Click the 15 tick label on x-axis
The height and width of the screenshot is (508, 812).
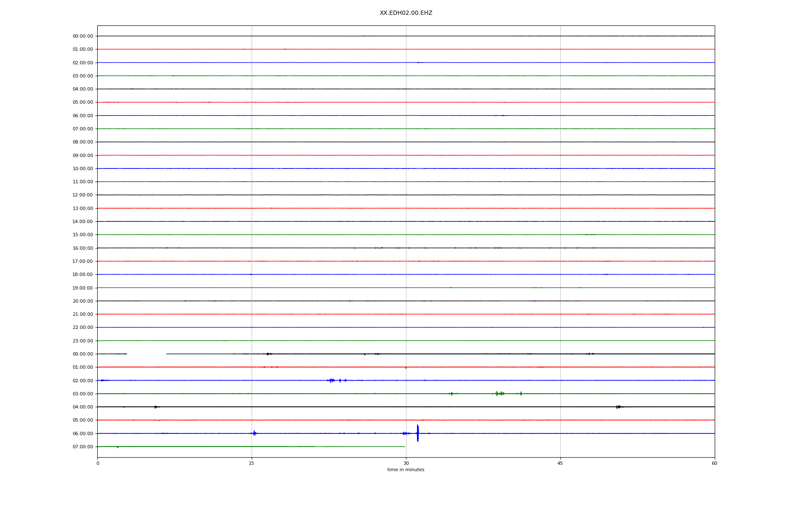(x=252, y=463)
